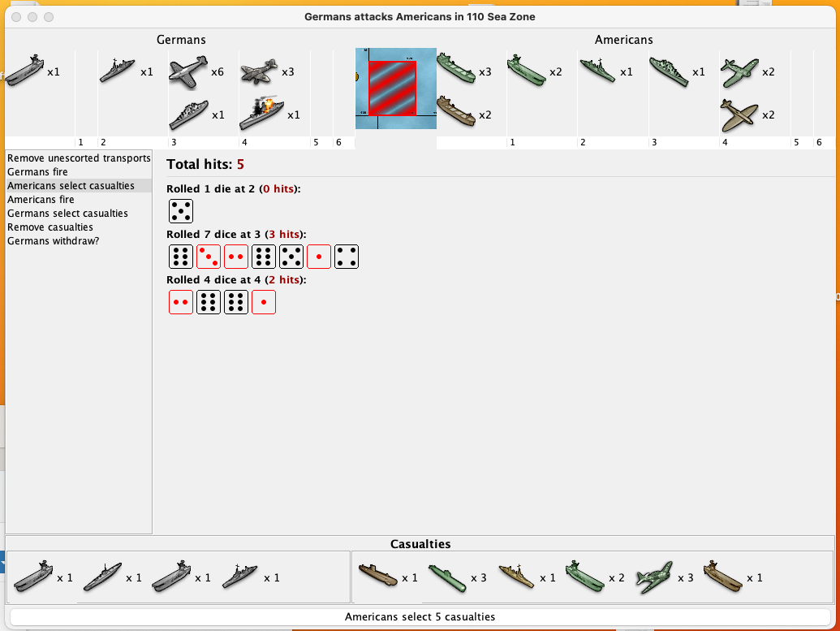Click the 110 Sea Zone map thumbnail

tap(395, 89)
